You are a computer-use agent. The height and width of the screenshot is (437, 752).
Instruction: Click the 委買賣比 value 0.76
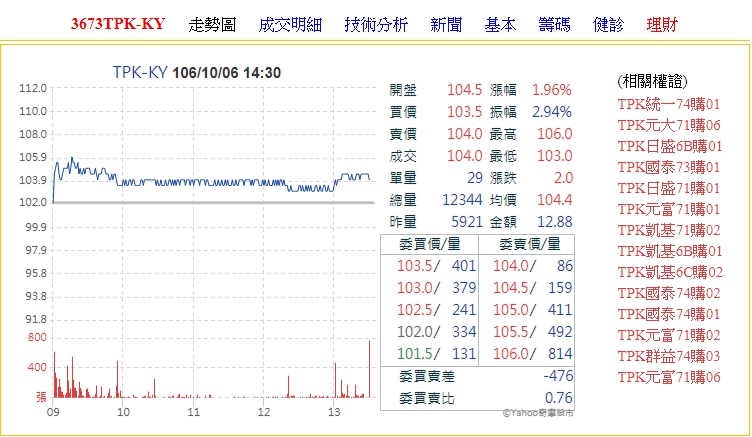[559, 398]
